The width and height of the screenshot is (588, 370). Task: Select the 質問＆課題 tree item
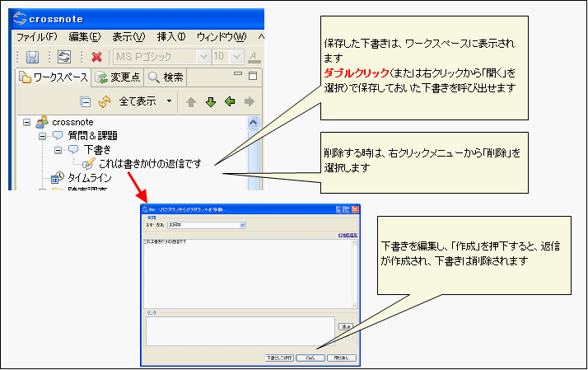92,135
